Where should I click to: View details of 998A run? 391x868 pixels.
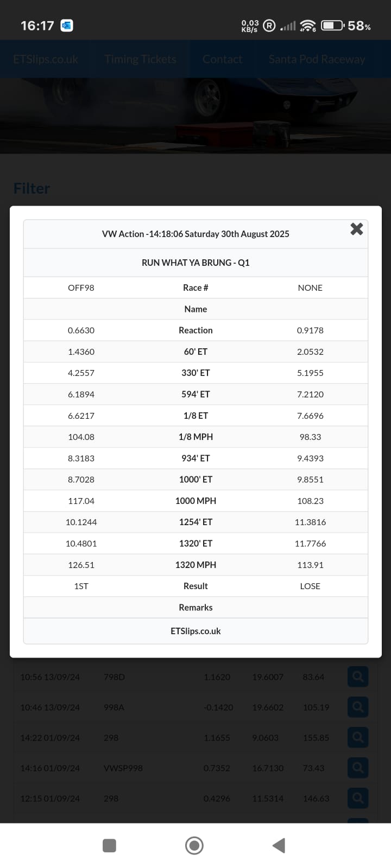(x=358, y=707)
